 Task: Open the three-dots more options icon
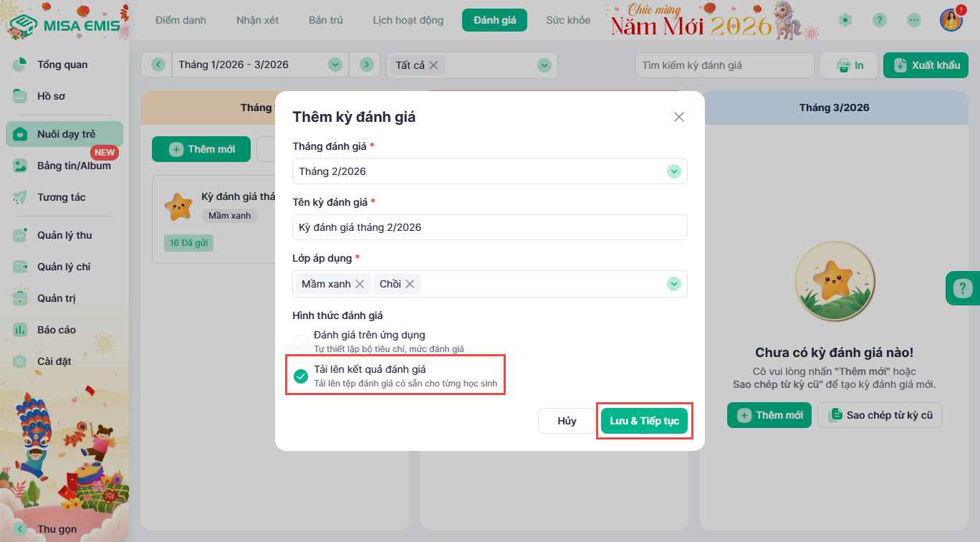(914, 20)
